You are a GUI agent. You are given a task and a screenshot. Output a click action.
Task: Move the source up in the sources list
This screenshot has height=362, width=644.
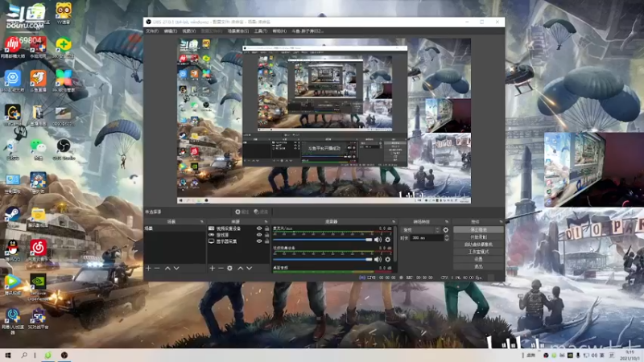240,268
